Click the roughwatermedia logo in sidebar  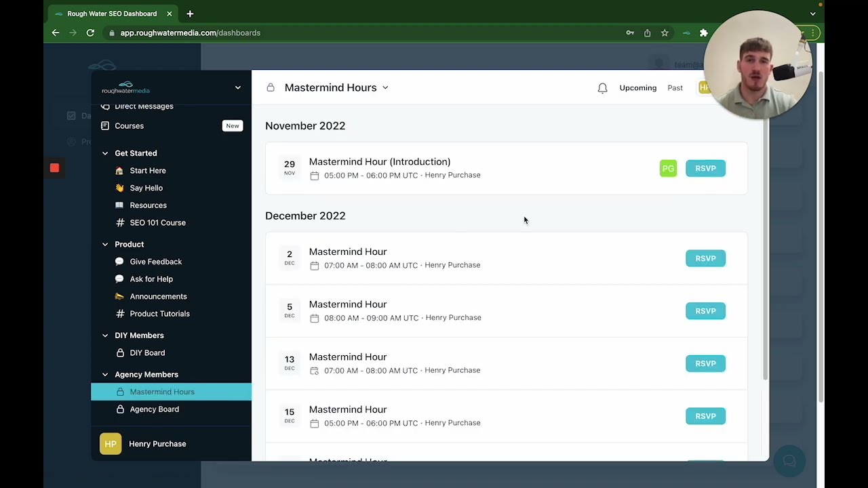pos(125,87)
